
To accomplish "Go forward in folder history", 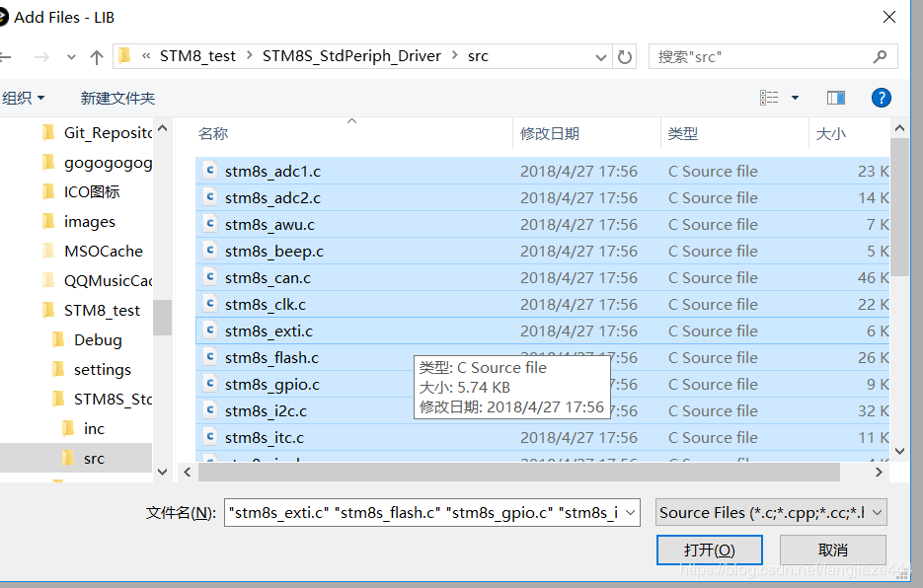I will point(41,57).
